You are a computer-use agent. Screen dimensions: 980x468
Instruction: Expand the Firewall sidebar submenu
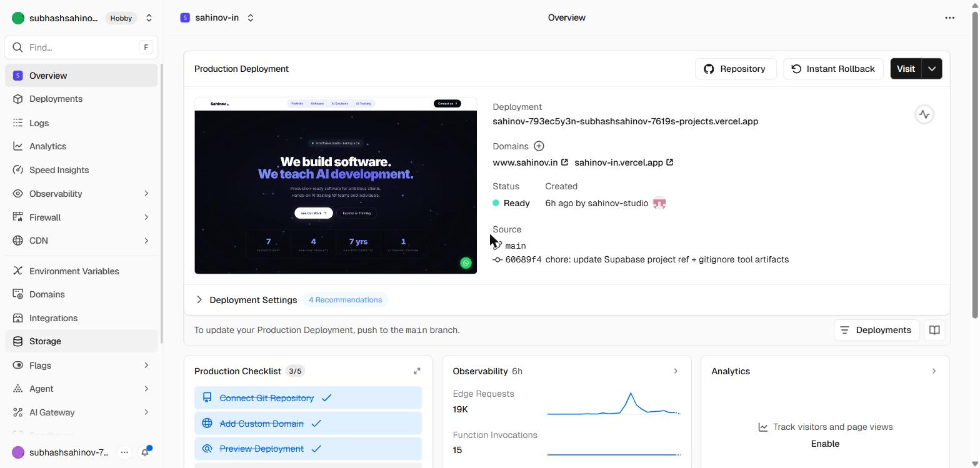coord(146,217)
